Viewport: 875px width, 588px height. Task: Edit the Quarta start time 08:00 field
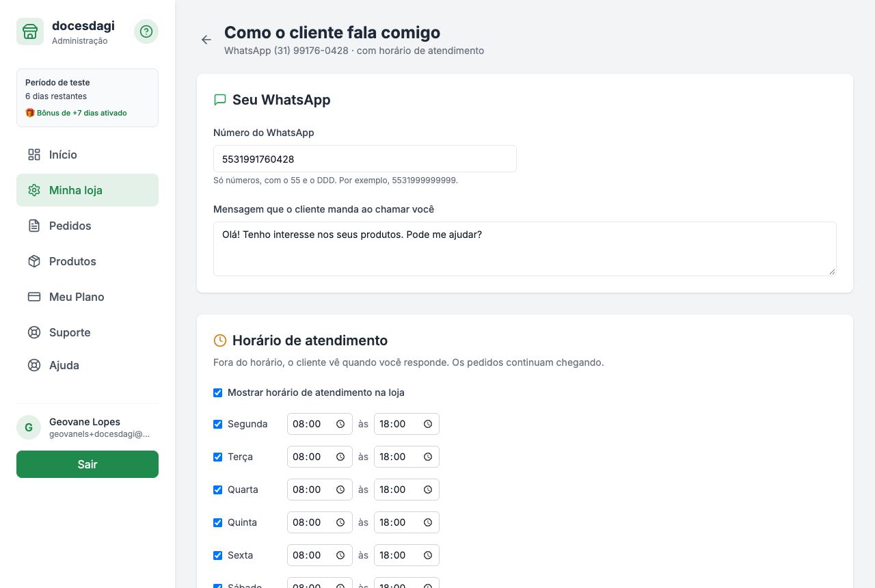[x=320, y=490]
